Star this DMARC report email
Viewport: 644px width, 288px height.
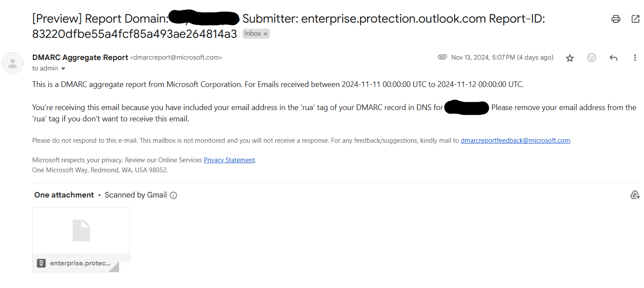(570, 58)
